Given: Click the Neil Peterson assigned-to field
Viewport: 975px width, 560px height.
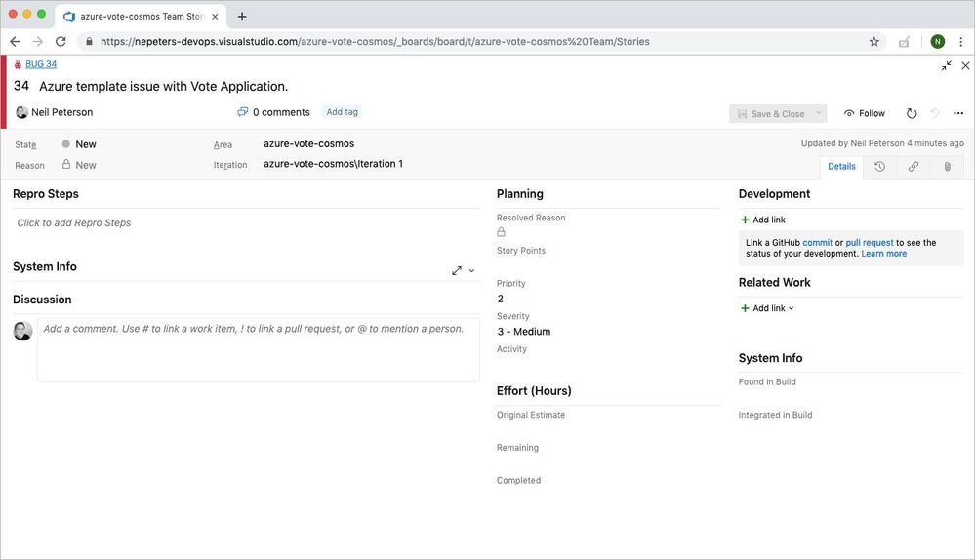Looking at the screenshot, I should pyautogui.click(x=62, y=112).
